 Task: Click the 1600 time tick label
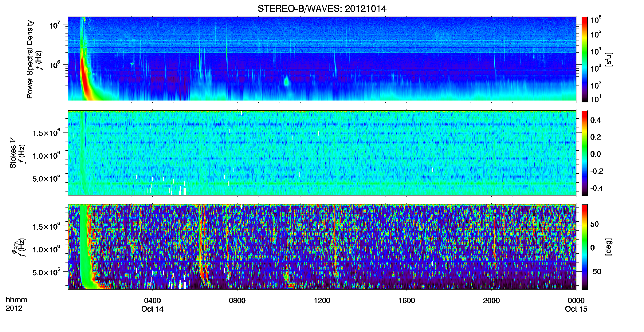pyautogui.click(x=407, y=300)
